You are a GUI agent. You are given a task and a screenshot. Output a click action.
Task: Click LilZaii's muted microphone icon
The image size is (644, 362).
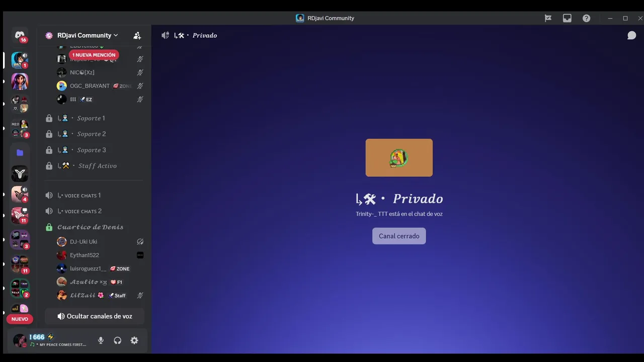(140, 296)
